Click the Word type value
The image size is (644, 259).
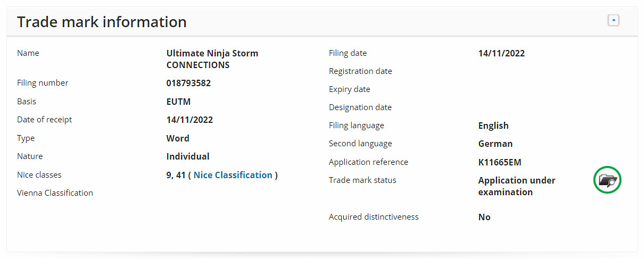pos(178,138)
